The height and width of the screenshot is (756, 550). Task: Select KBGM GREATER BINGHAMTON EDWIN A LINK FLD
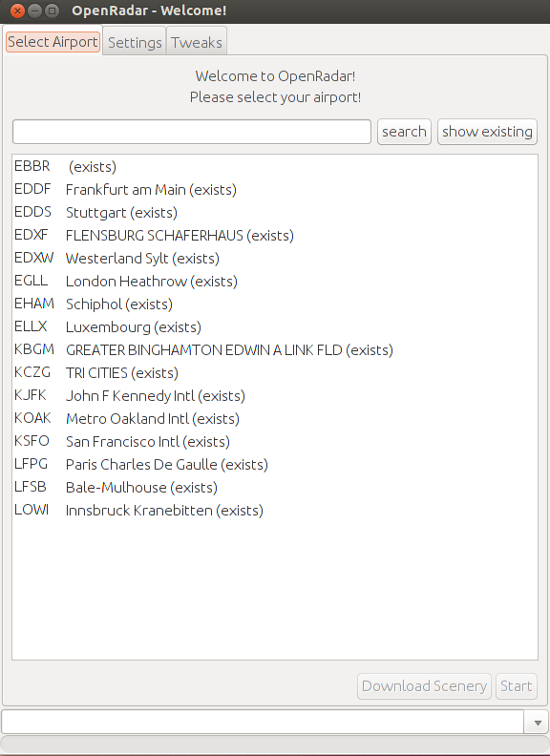275,349
